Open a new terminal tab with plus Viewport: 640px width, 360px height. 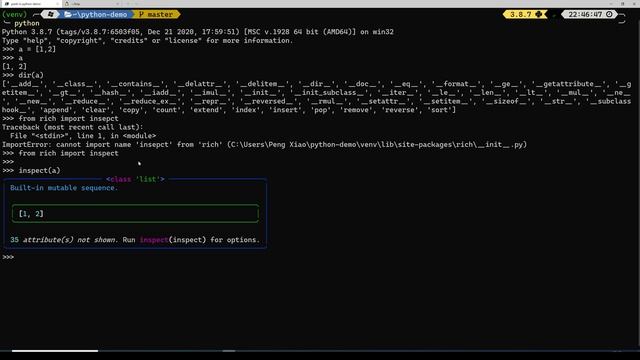(x=128, y=4)
